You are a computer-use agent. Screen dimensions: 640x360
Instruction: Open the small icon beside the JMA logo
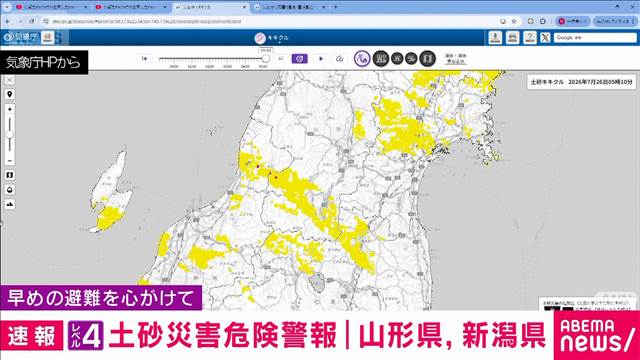[x=48, y=38]
